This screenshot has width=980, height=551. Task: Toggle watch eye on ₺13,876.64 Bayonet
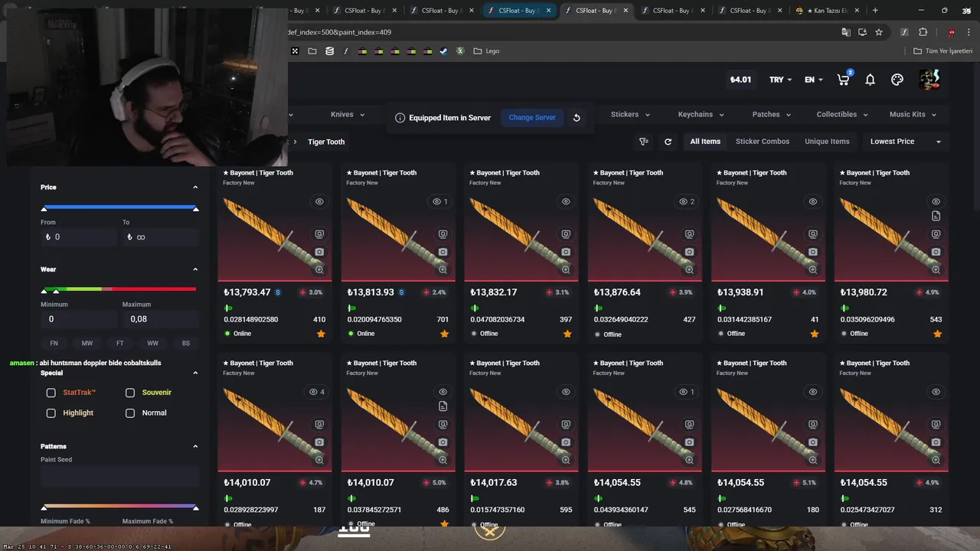coord(687,202)
